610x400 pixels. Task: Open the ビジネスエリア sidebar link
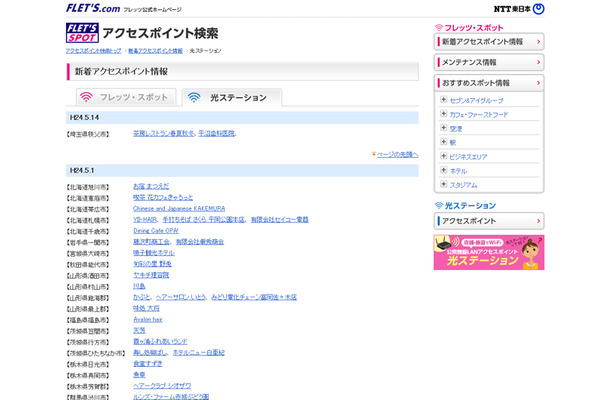pyautogui.click(x=468, y=157)
